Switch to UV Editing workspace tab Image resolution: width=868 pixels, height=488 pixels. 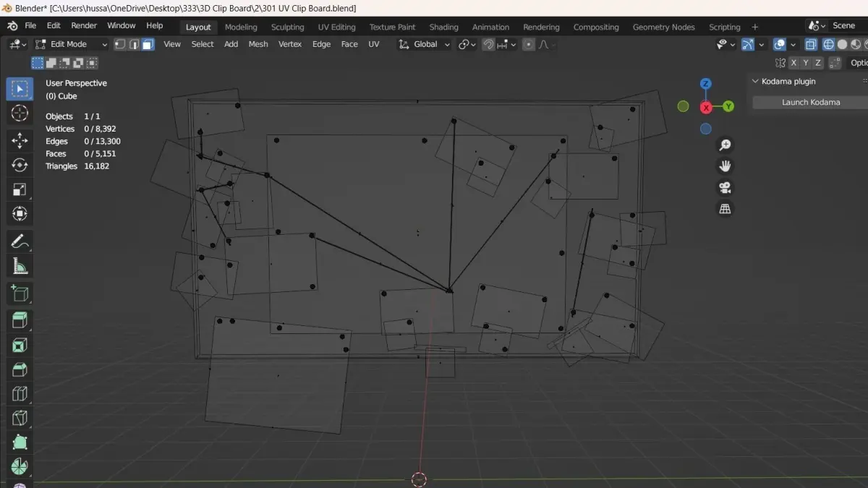(336, 27)
